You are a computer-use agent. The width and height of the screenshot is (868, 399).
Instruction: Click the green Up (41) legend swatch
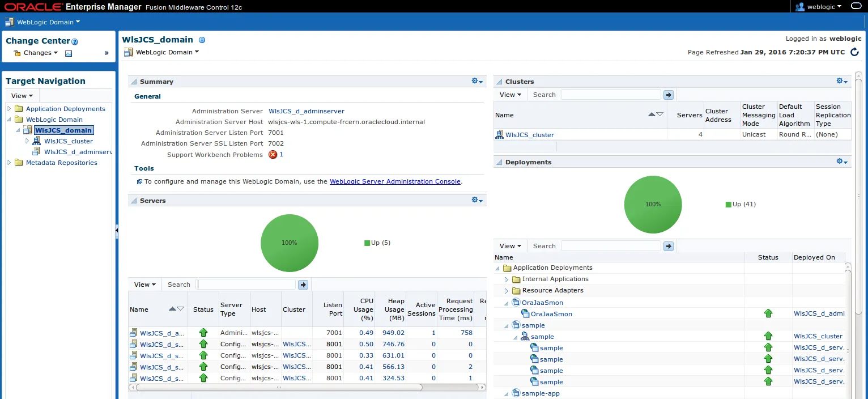point(728,205)
